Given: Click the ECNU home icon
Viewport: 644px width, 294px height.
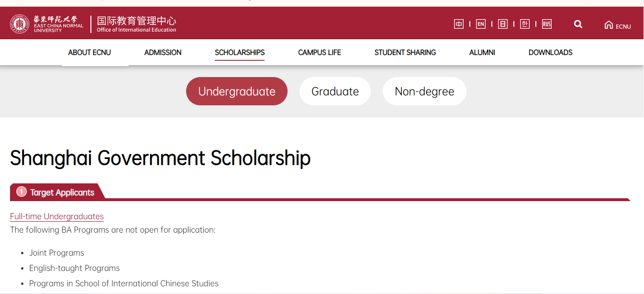Looking at the screenshot, I should click(617, 25).
